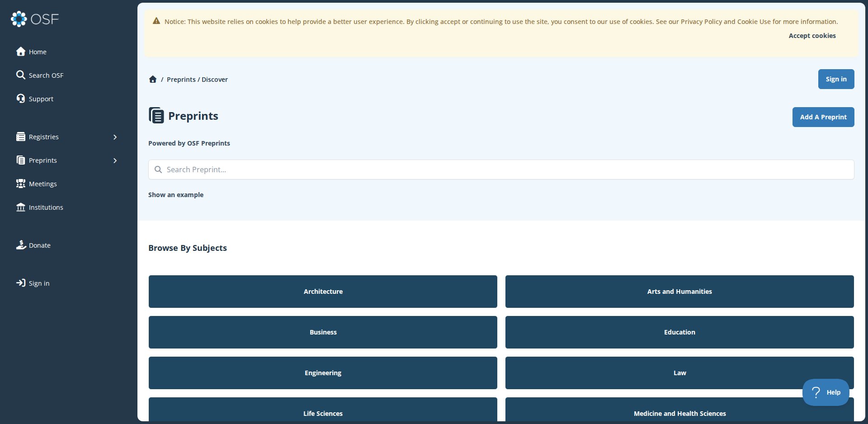Click the OSF logo
Viewport: 868px width, 424px height.
(35, 19)
